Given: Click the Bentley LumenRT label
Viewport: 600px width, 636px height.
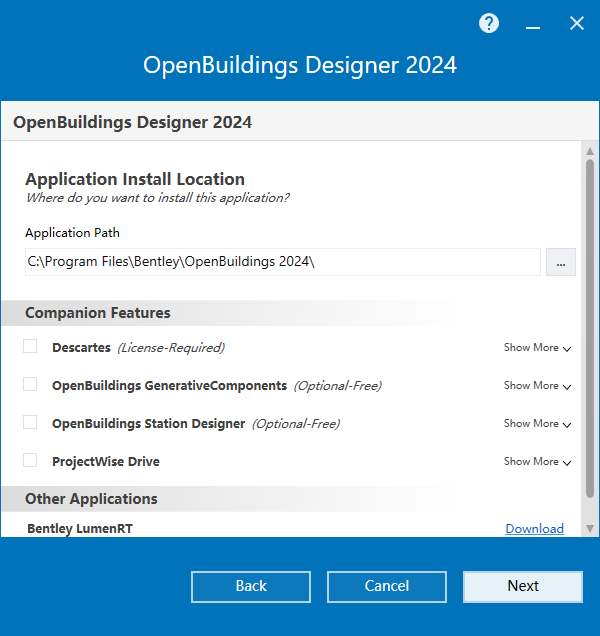Looking at the screenshot, I should click(x=80, y=529).
